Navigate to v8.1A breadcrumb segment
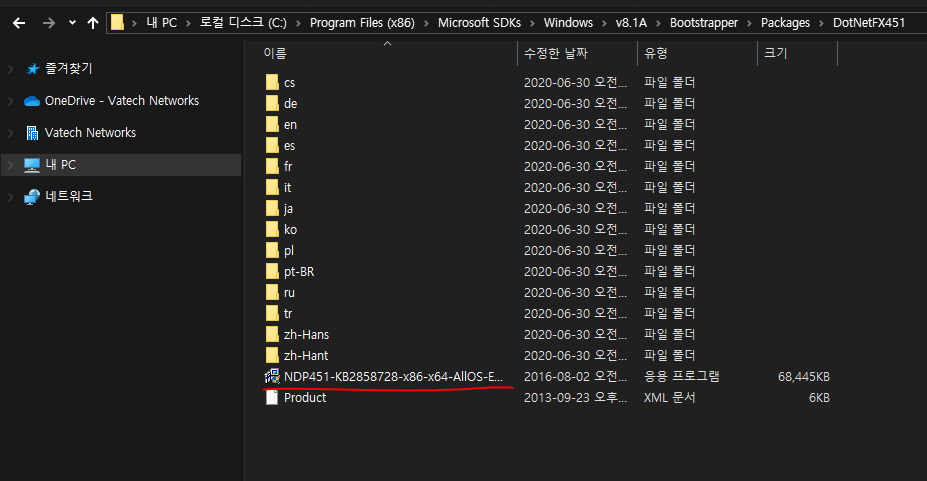 tap(631, 23)
